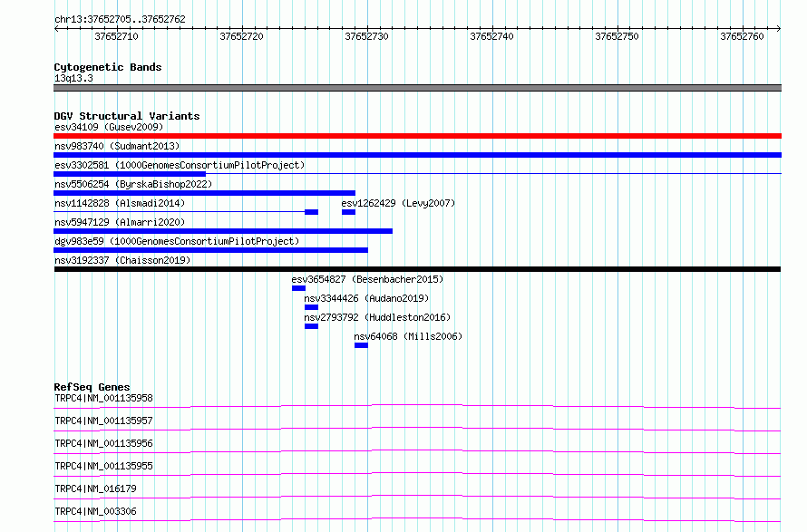Open variant nsv1142828 (Alsmadi2014) label

coord(120,203)
